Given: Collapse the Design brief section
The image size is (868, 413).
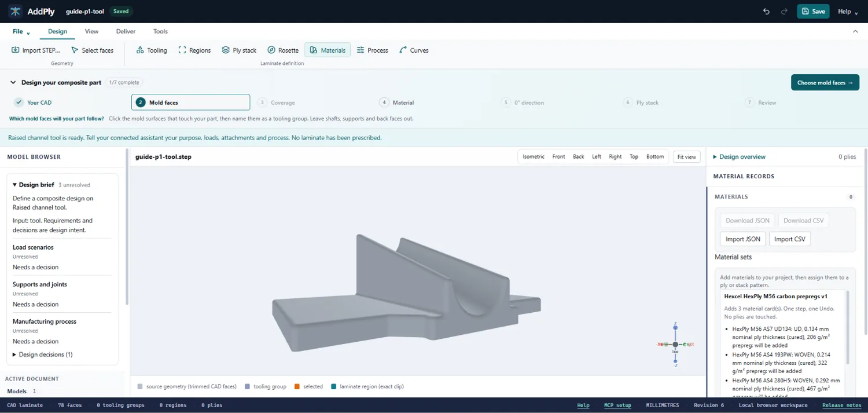Looking at the screenshot, I should pyautogui.click(x=33, y=185).
